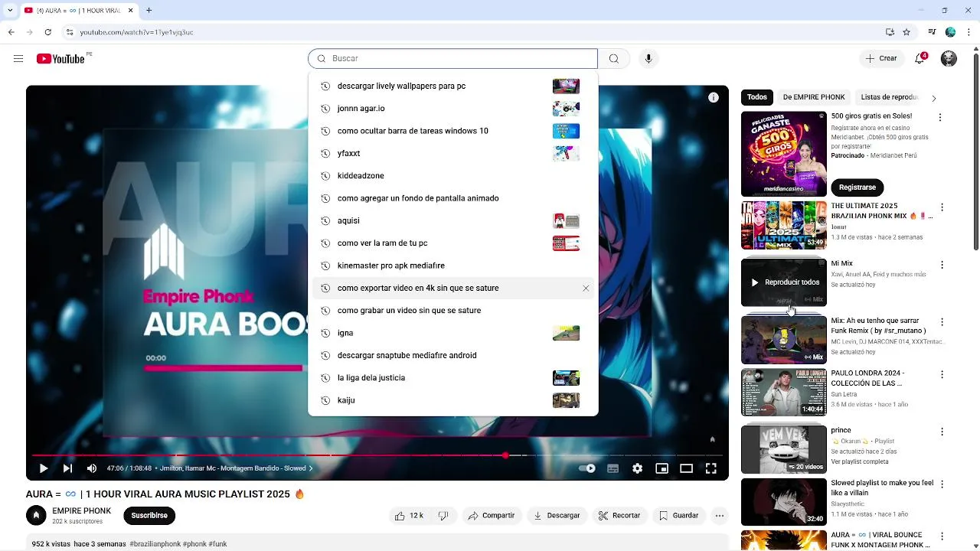
Task: Click the Descargar button
Action: tap(557, 516)
